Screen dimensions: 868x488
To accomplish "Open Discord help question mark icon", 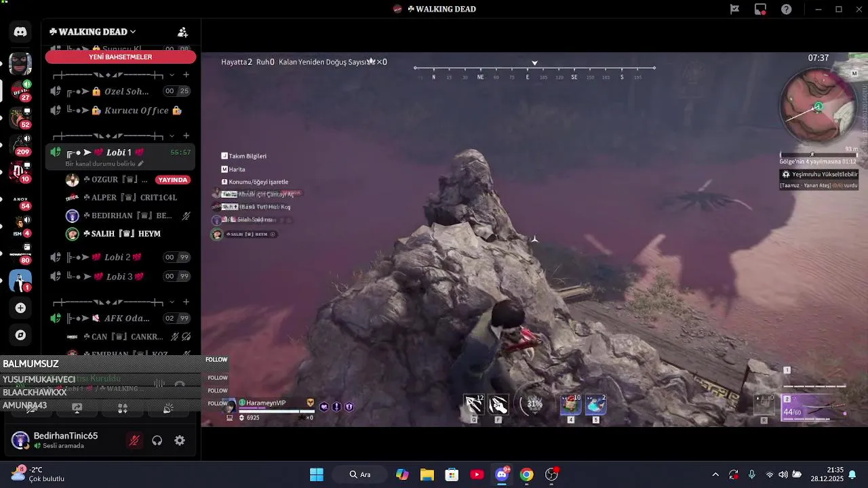I will (786, 9).
